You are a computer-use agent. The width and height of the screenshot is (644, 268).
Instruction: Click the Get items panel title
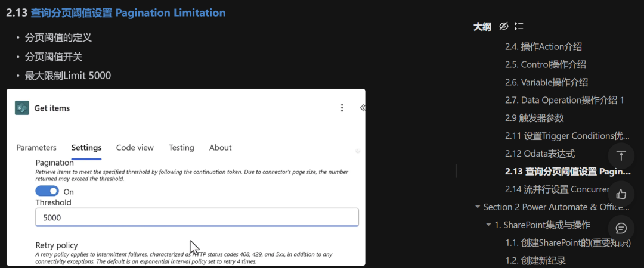(x=52, y=108)
